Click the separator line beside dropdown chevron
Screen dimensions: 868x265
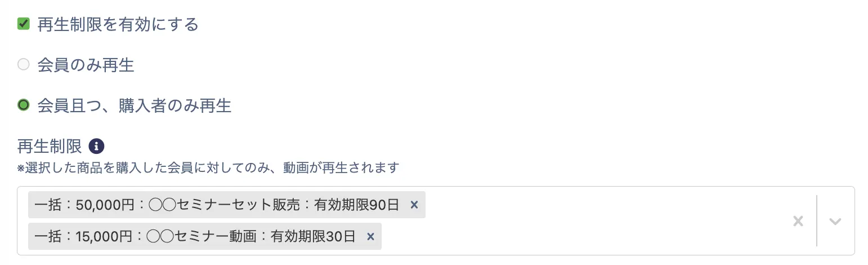click(816, 221)
